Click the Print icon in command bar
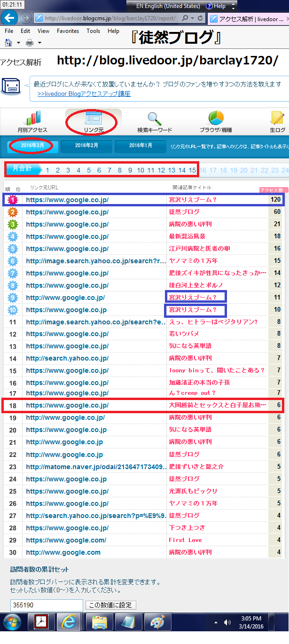 tap(30, 43)
